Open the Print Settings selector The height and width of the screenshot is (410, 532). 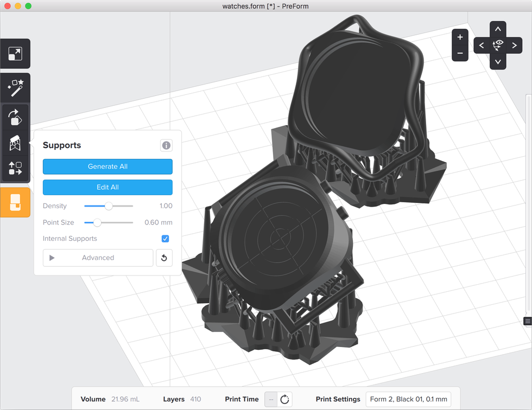pyautogui.click(x=408, y=399)
